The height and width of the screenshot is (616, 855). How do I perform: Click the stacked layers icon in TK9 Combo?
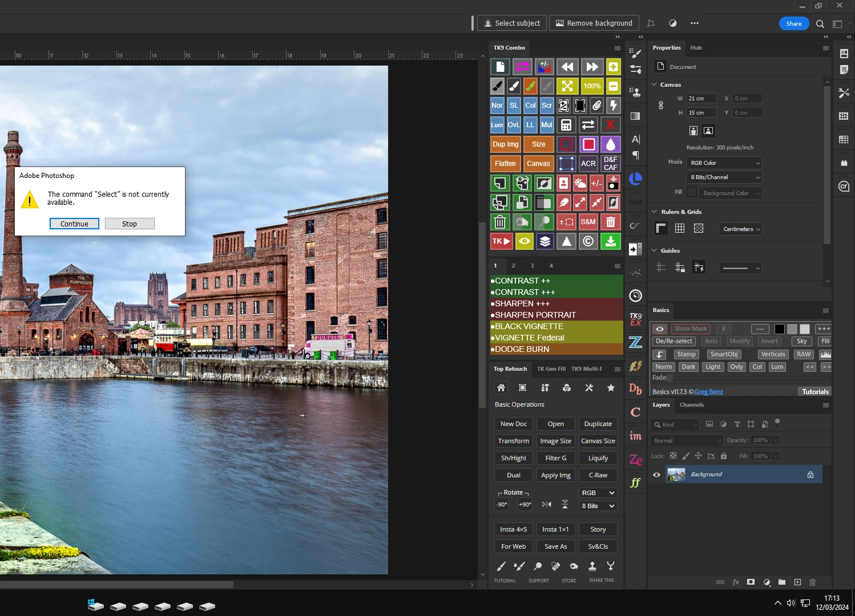545,241
